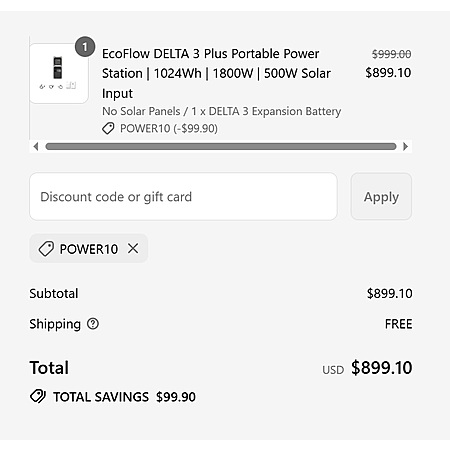Focus the Discount code or gift card field
Image resolution: width=450 pixels, height=450 pixels.
click(183, 197)
